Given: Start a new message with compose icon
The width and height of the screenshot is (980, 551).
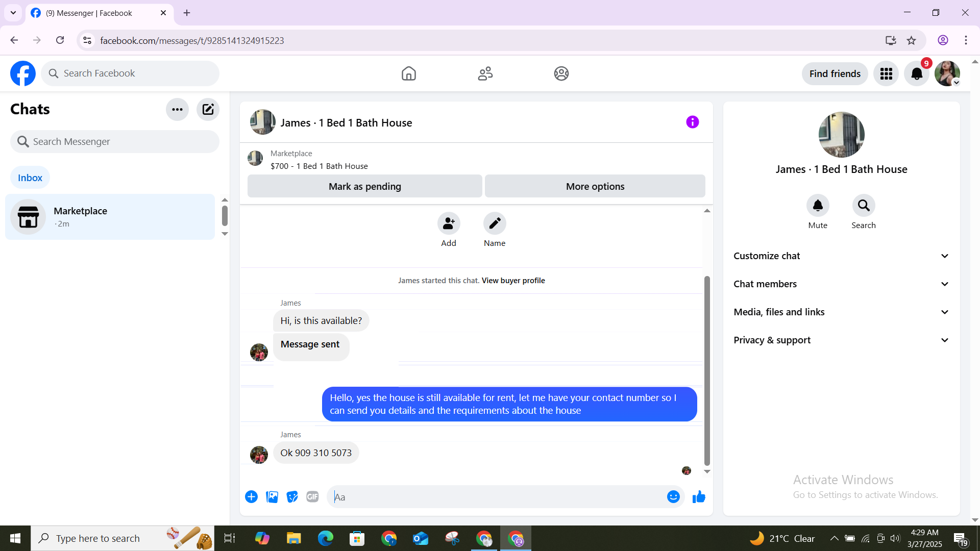Looking at the screenshot, I should 208,109.
